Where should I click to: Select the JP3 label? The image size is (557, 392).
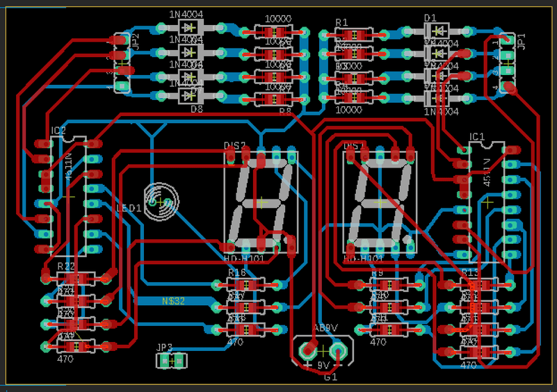point(165,348)
